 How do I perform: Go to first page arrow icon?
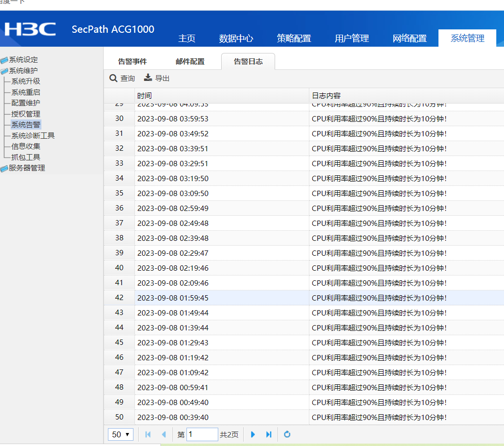pos(148,434)
